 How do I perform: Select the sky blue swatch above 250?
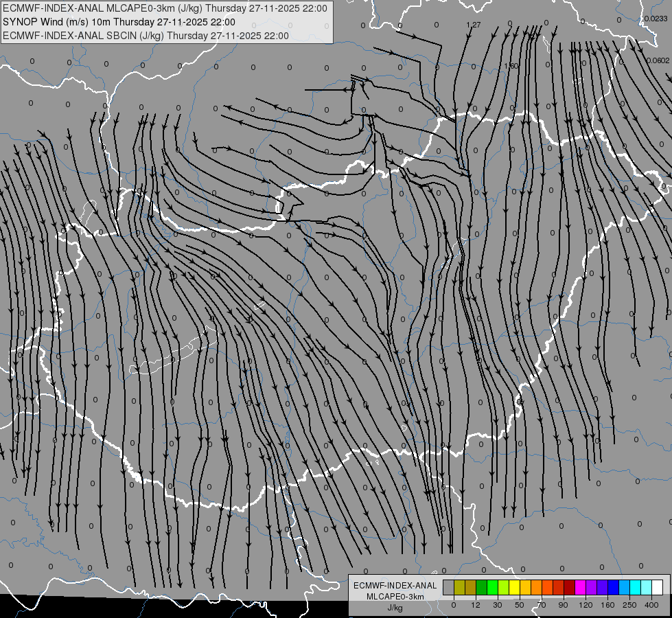coord(625,587)
